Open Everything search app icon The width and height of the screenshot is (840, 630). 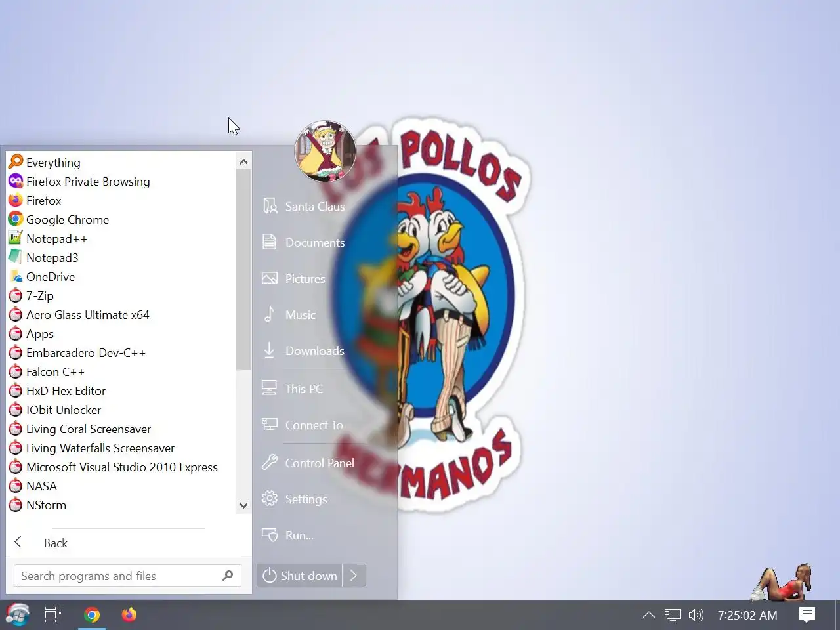click(x=16, y=162)
